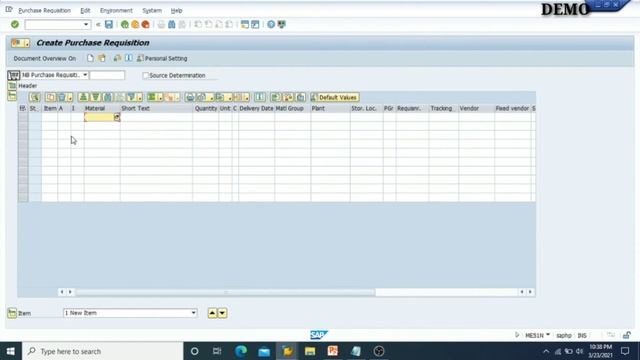640x360 pixels.
Task: Open the 1 New Item dropdown
Action: pyautogui.click(x=193, y=313)
